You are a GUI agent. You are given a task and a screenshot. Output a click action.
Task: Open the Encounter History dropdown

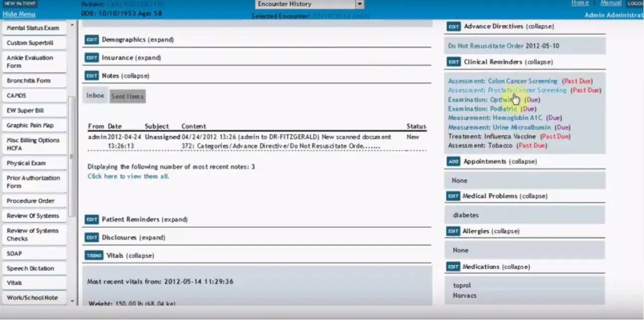pyautogui.click(x=359, y=4)
